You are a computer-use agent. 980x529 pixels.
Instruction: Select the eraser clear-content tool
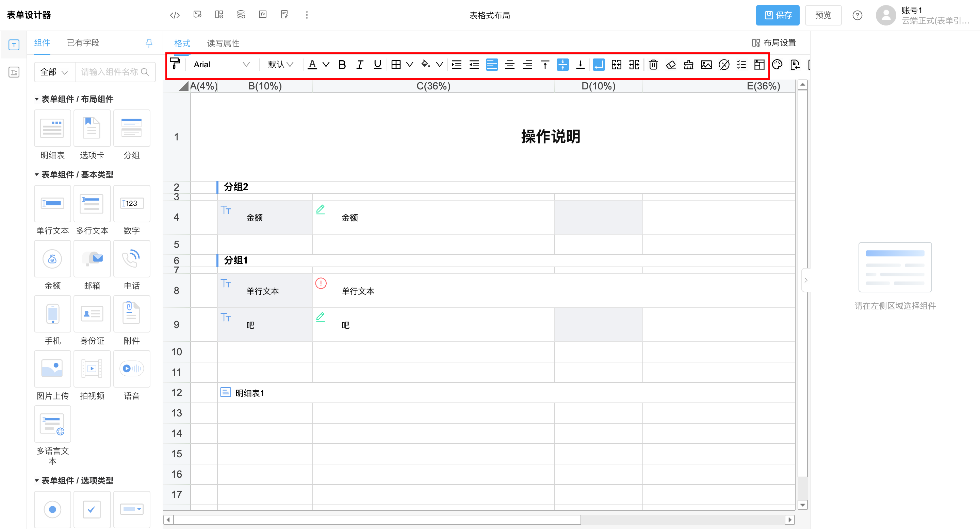[x=671, y=65]
